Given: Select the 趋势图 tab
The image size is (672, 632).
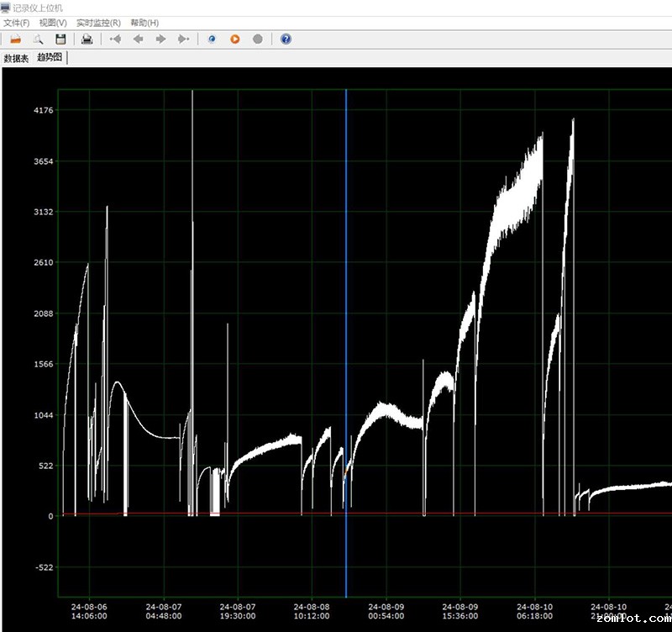Looking at the screenshot, I should point(50,58).
